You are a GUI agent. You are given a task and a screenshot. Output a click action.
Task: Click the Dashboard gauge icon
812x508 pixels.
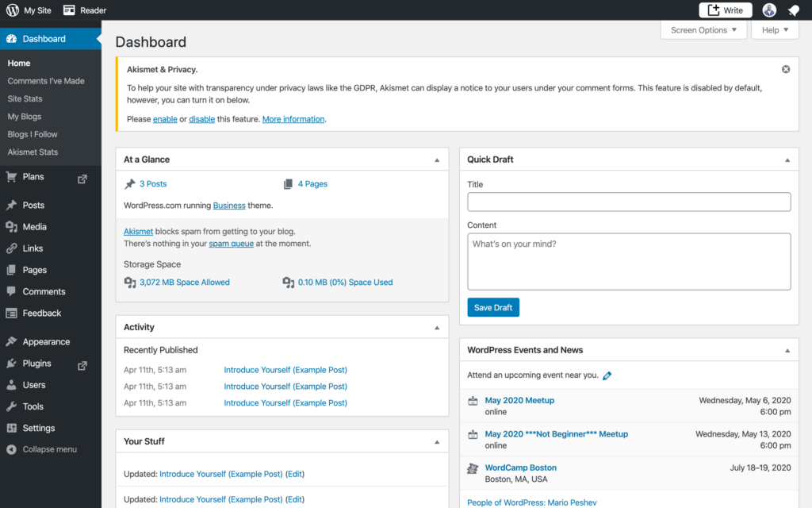coord(11,39)
